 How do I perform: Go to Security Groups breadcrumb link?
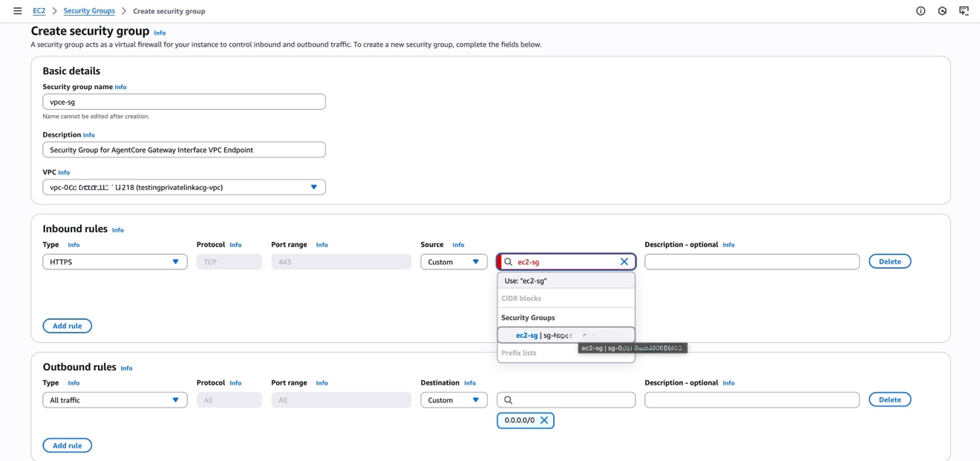pos(89,11)
